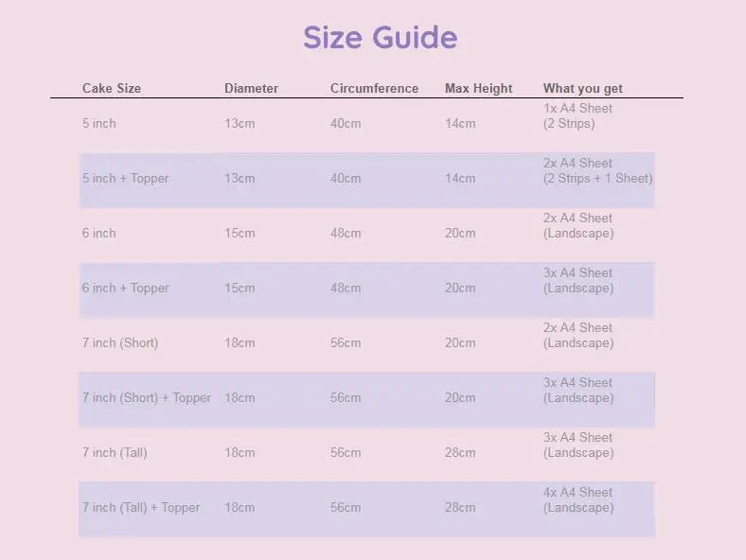The height and width of the screenshot is (560, 746).
Task: Pick the 7 inch (Tall) + Topper row
Action: pos(141,508)
